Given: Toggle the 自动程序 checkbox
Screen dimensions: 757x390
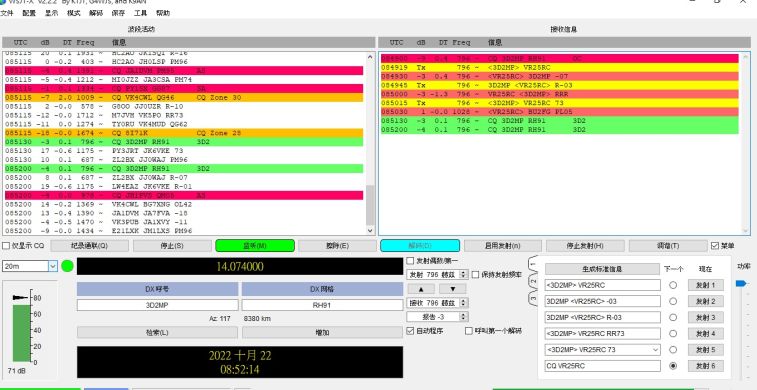Looking at the screenshot, I should tap(410, 331).
